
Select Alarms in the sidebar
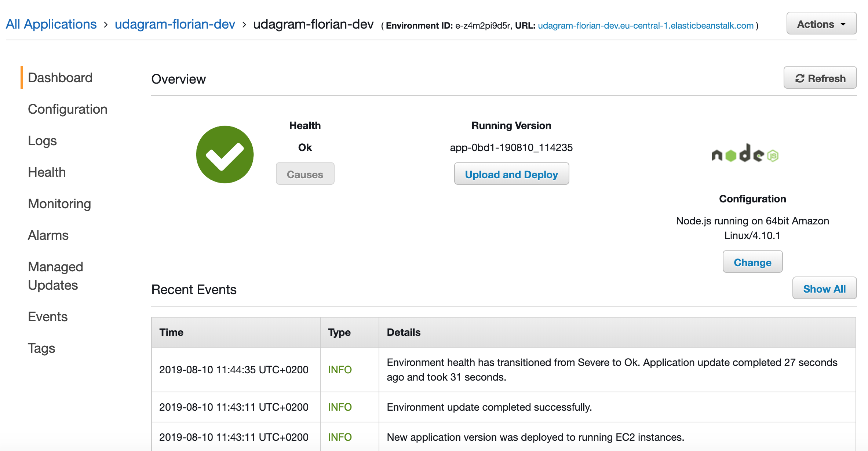pyautogui.click(x=48, y=235)
